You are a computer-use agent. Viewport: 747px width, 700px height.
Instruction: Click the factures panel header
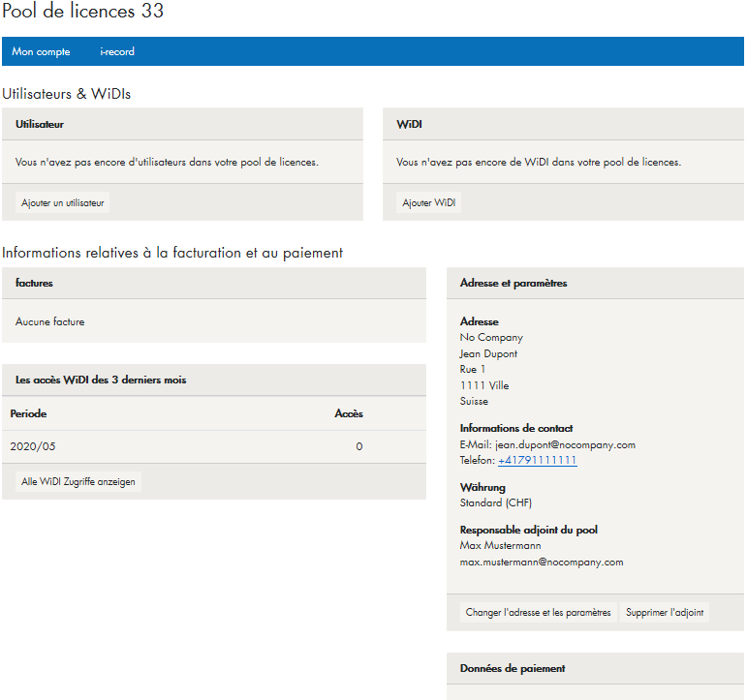pyautogui.click(x=34, y=284)
